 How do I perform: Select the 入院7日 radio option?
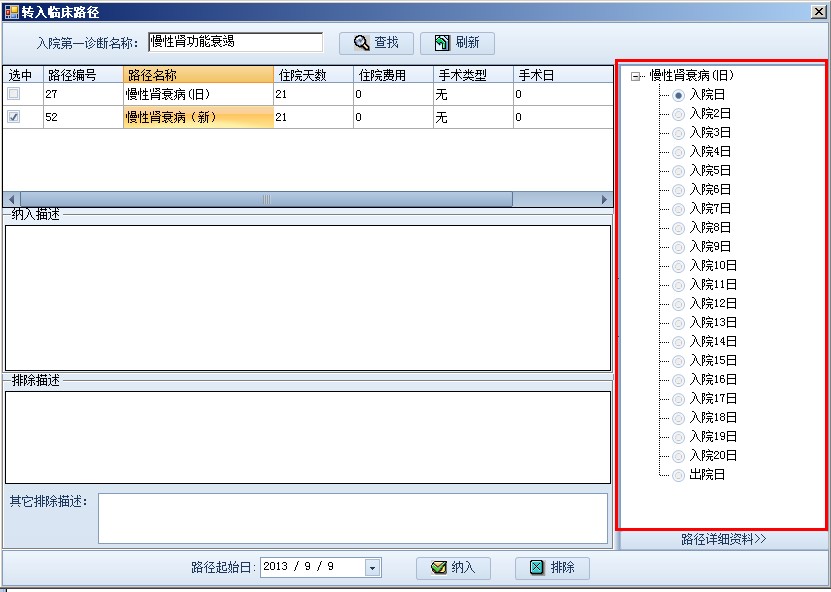tap(678, 209)
